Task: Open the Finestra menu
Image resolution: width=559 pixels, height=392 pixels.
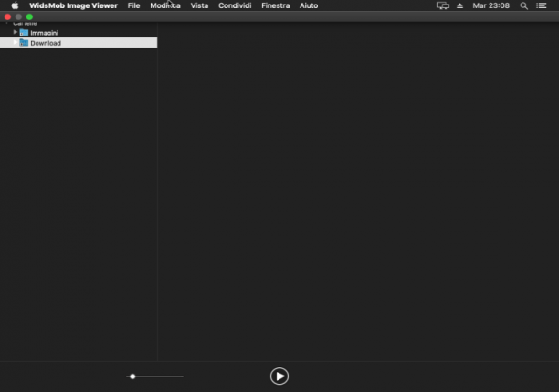Action: click(275, 5)
